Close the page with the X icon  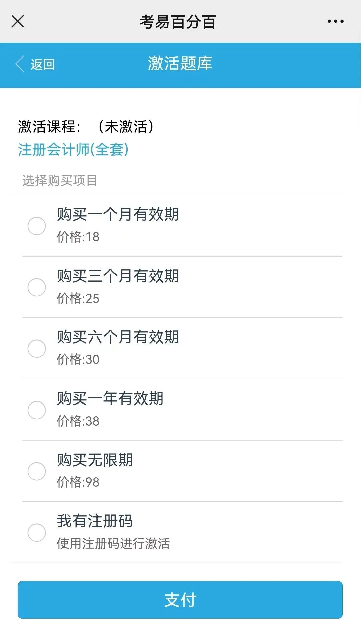click(18, 21)
